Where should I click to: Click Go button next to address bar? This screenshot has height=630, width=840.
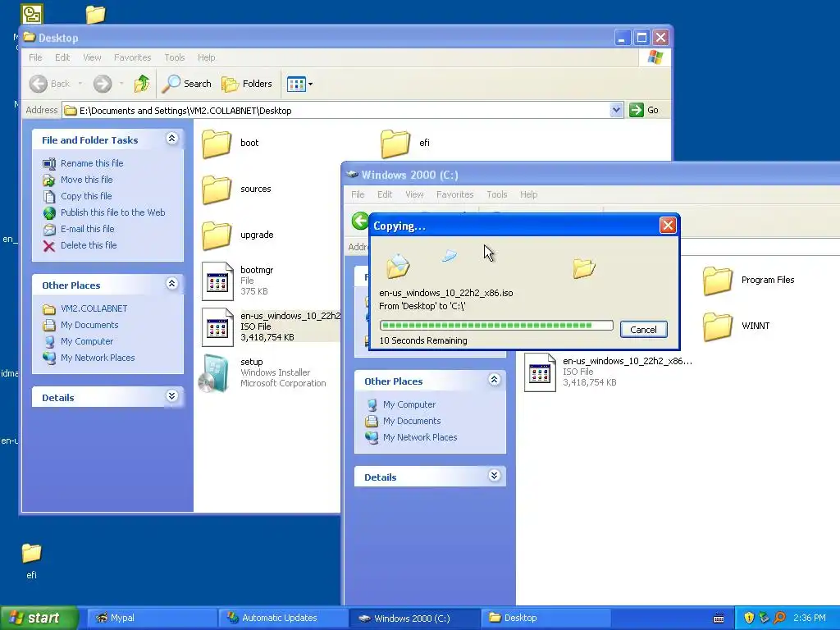pyautogui.click(x=645, y=111)
